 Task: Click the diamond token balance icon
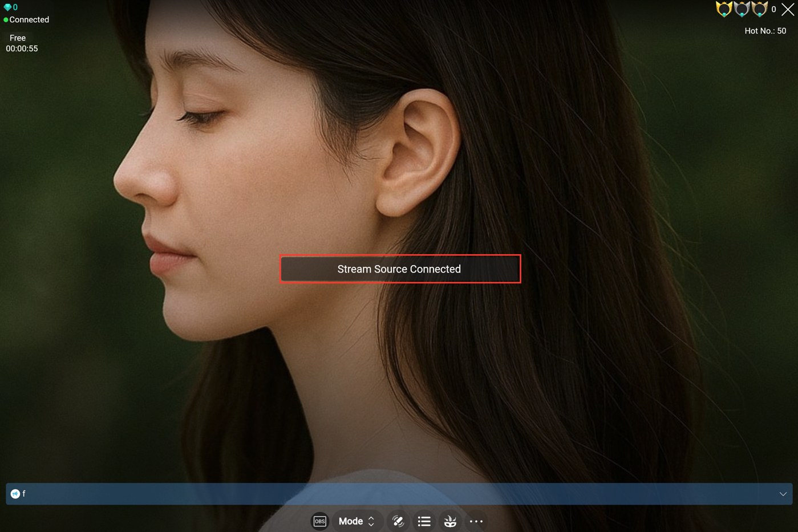tap(7, 7)
